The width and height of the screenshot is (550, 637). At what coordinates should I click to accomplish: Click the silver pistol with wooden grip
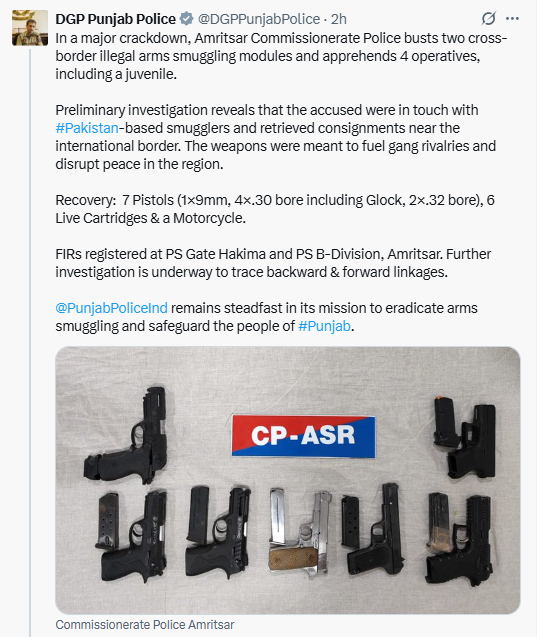click(x=301, y=534)
